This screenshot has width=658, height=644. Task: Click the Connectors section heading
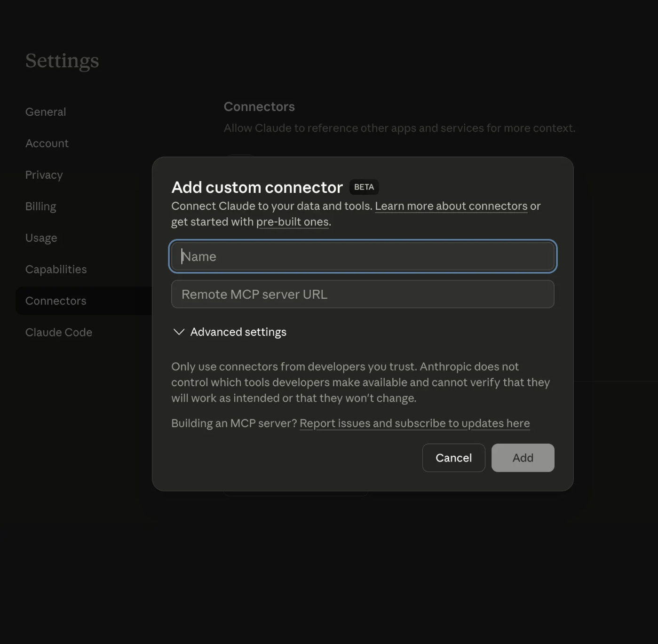259,106
